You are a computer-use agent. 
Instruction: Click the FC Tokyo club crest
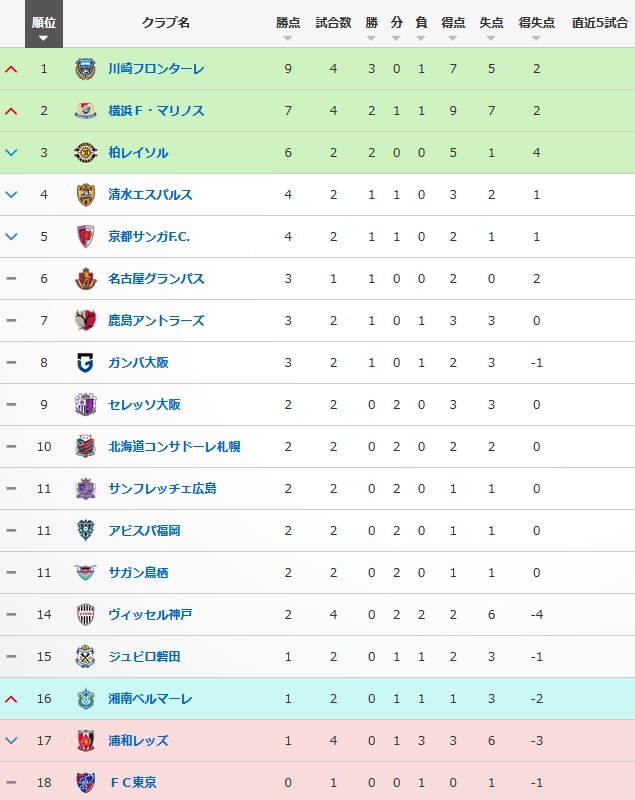coord(85,782)
